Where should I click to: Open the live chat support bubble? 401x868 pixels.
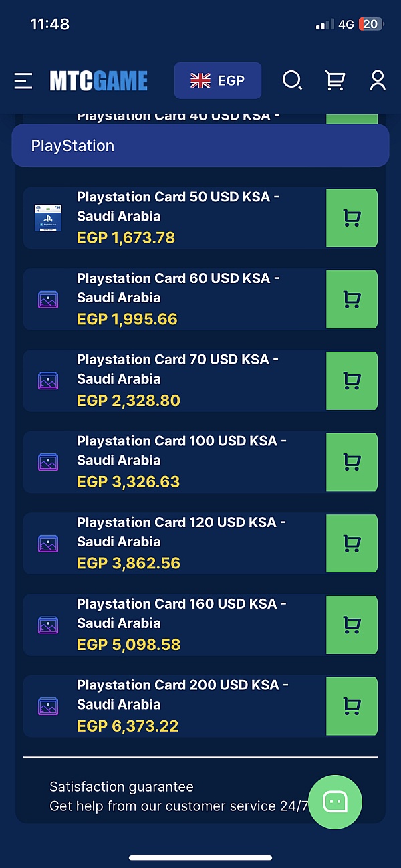click(x=336, y=802)
